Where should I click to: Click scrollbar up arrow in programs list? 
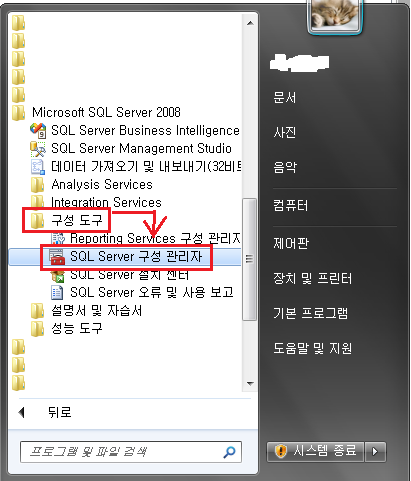click(x=250, y=23)
